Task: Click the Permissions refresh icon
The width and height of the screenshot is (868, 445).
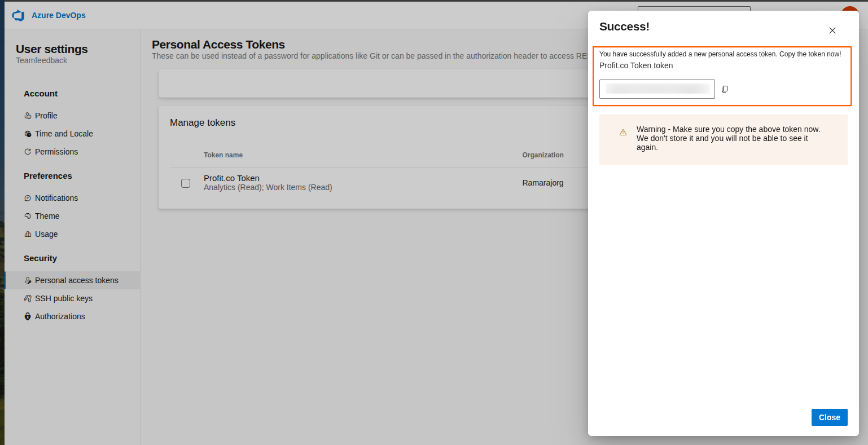Action: pyautogui.click(x=28, y=152)
